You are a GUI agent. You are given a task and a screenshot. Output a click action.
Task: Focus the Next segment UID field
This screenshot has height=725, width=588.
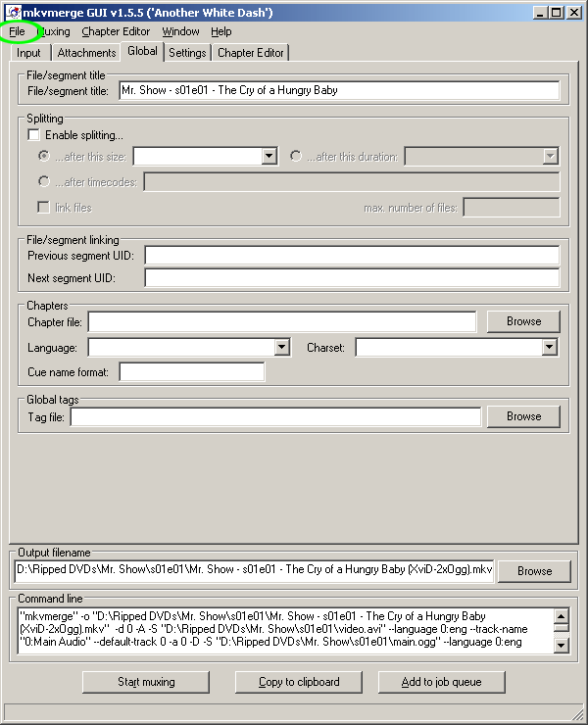(x=352, y=278)
